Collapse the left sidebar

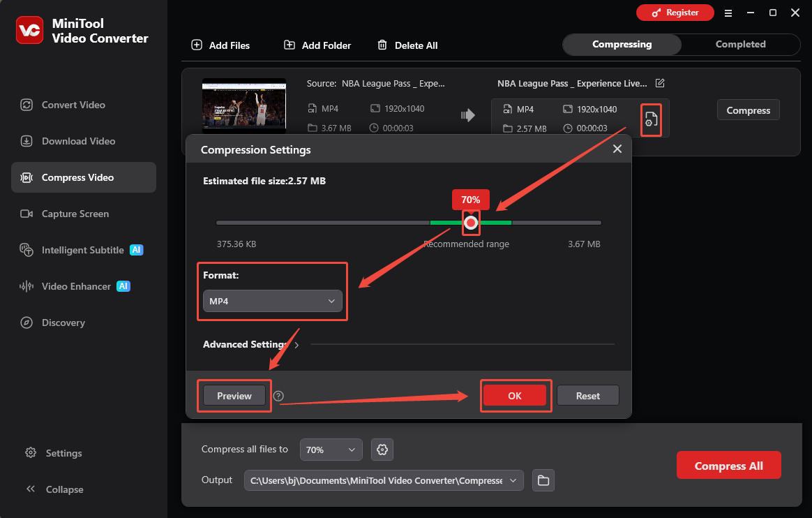(54, 489)
